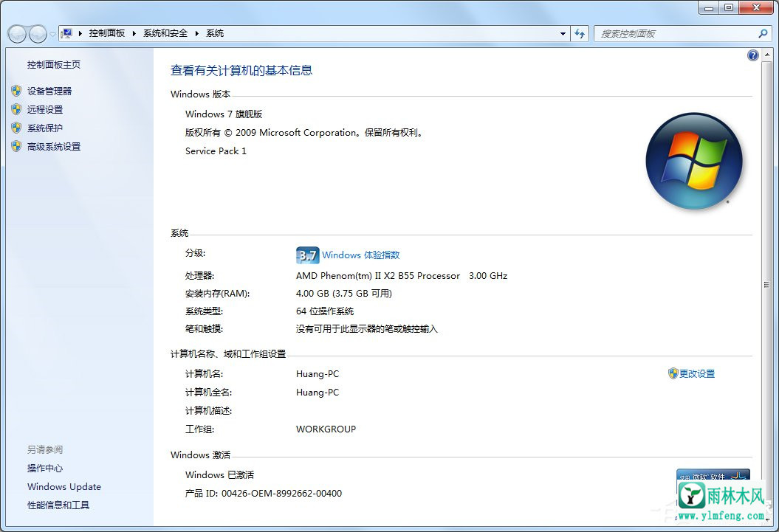This screenshot has height=532, width=779.
Task: Open Windows 体验指数 link
Action: coord(360,255)
